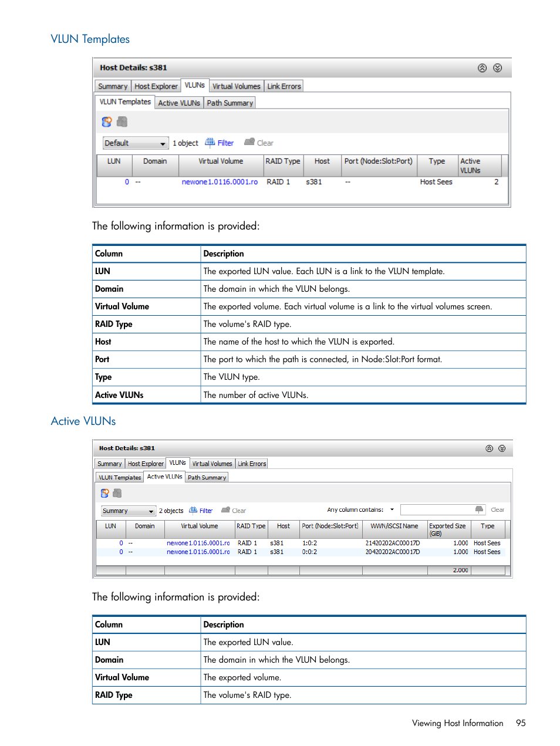560x746 pixels.
Task: Click Clear icon in VLUN Templates toolbar
Action: (249, 142)
